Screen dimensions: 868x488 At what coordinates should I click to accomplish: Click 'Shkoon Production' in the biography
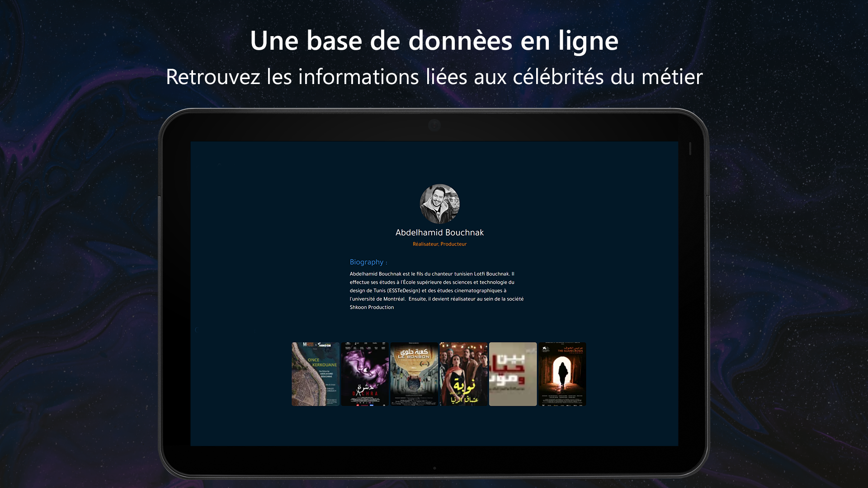click(x=372, y=307)
